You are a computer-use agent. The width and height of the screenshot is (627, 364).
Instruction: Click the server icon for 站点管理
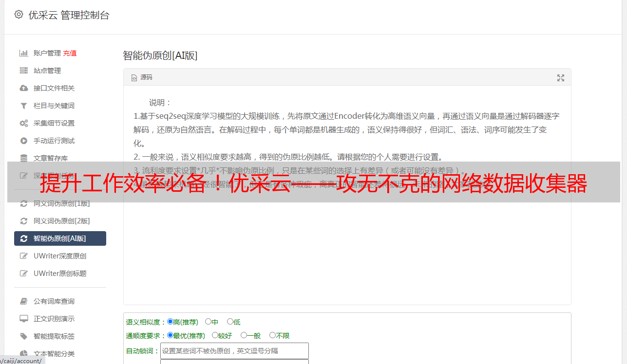click(23, 71)
